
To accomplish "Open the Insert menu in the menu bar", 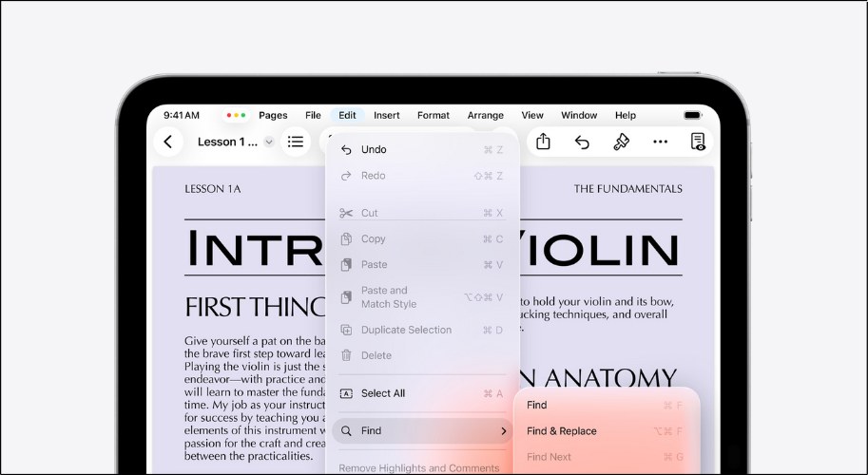I will [387, 115].
